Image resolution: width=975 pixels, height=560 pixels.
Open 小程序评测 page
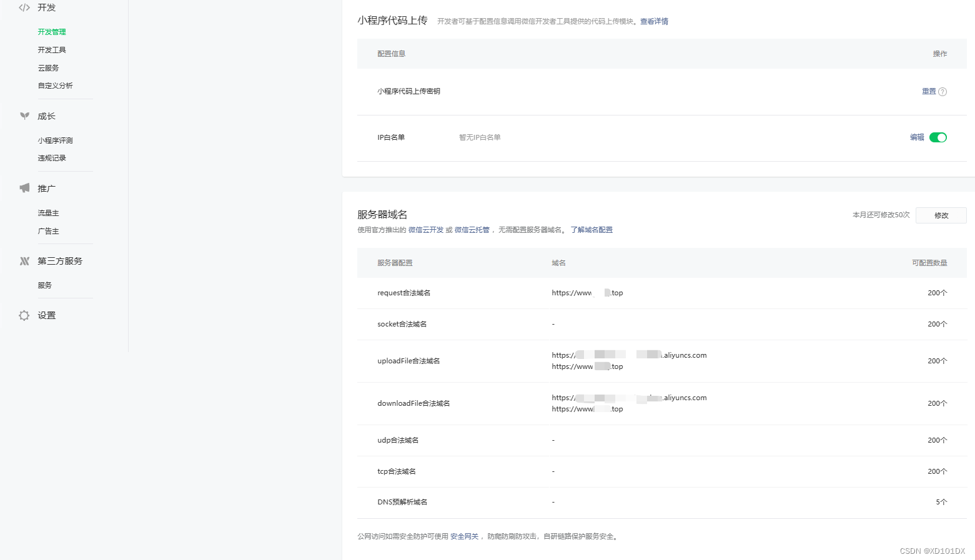tap(55, 140)
